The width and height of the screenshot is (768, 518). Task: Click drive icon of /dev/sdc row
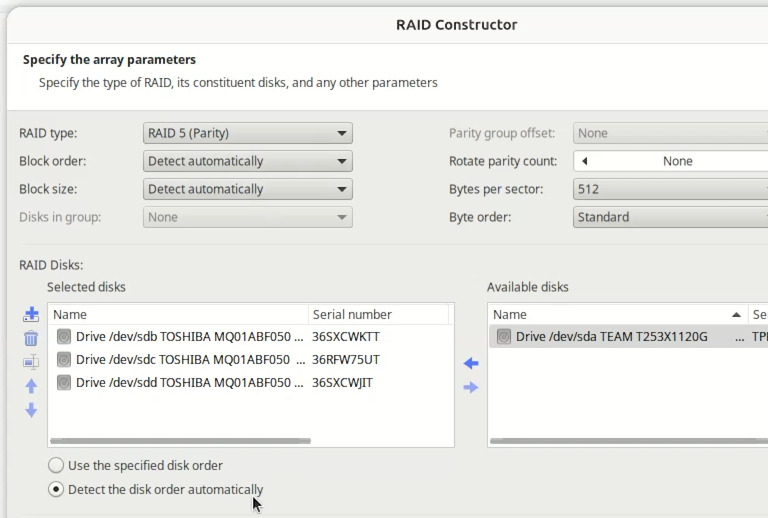pos(64,360)
